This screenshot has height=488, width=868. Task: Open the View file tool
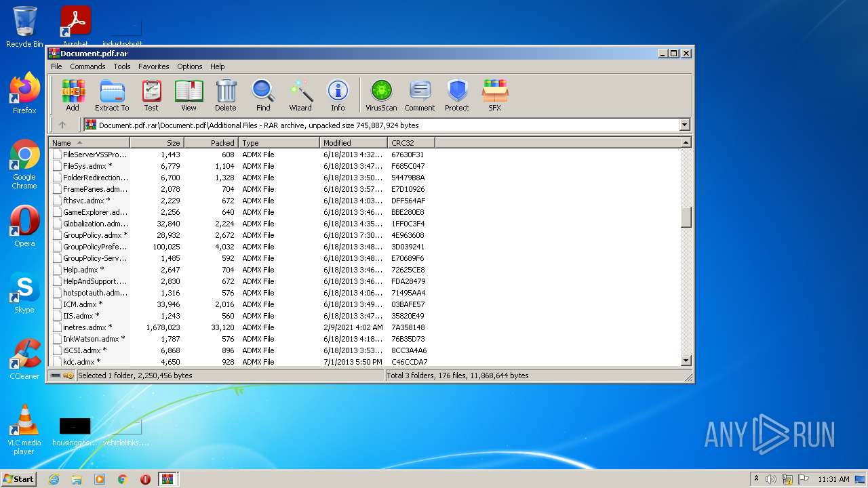click(189, 96)
